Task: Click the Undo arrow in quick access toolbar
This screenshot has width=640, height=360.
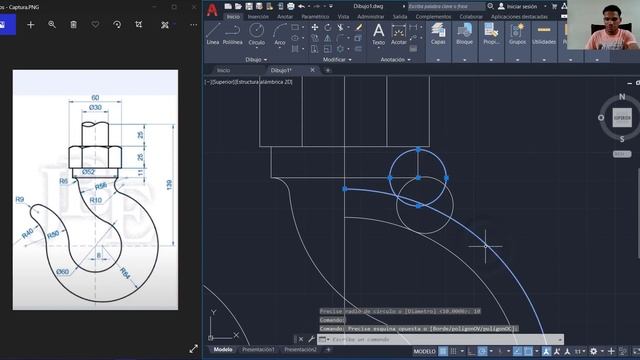Action: pyautogui.click(x=301, y=7)
